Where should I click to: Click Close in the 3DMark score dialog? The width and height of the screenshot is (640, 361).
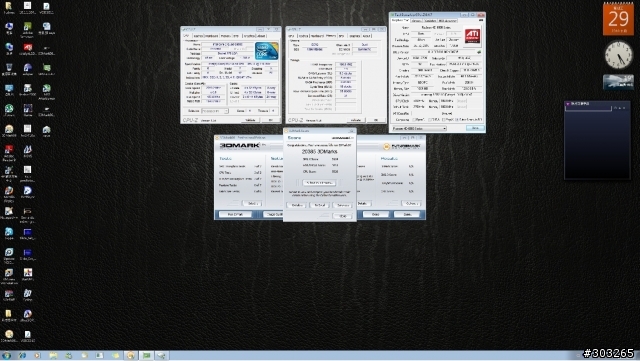click(342, 216)
